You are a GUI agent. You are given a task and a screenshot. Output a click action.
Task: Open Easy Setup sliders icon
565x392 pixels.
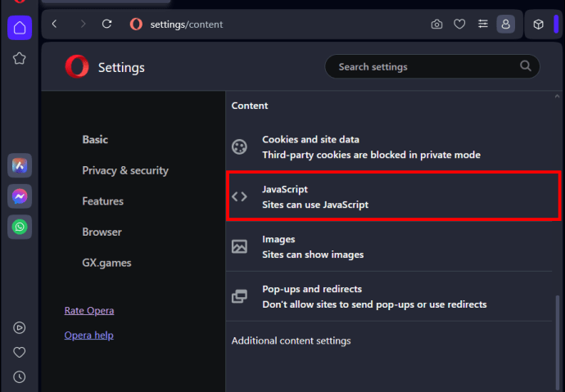point(483,24)
